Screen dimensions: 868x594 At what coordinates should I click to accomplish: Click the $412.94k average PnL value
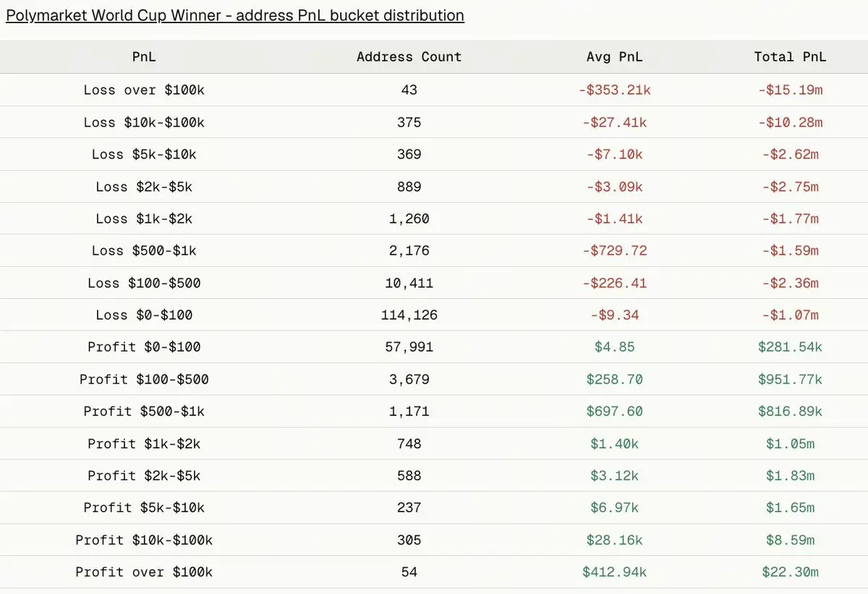614,572
